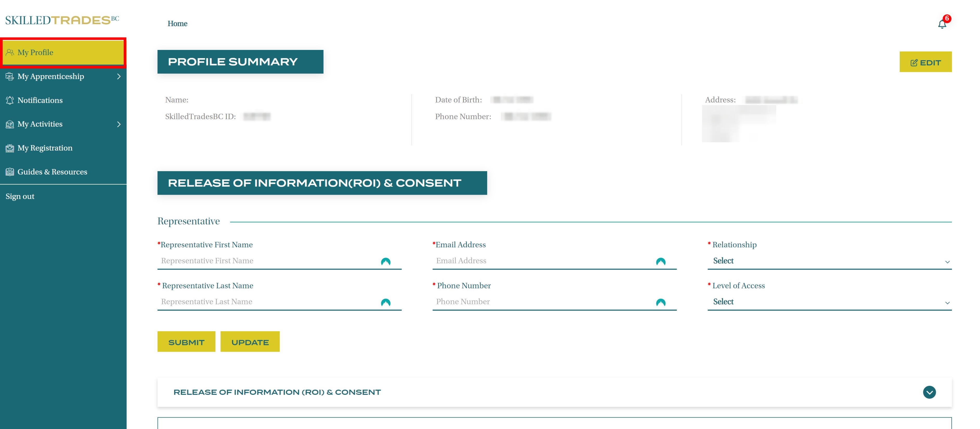Click autofill icon in Email Address field
The image size is (980, 429).
661,262
